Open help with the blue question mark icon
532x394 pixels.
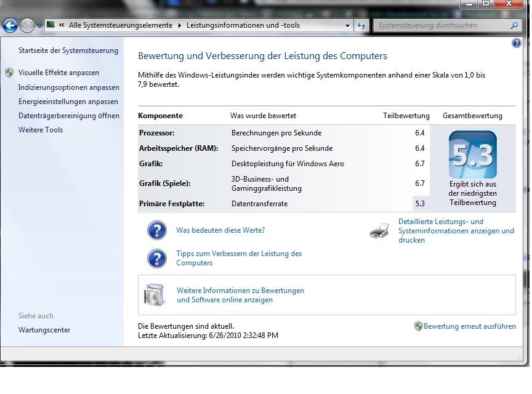point(517,43)
